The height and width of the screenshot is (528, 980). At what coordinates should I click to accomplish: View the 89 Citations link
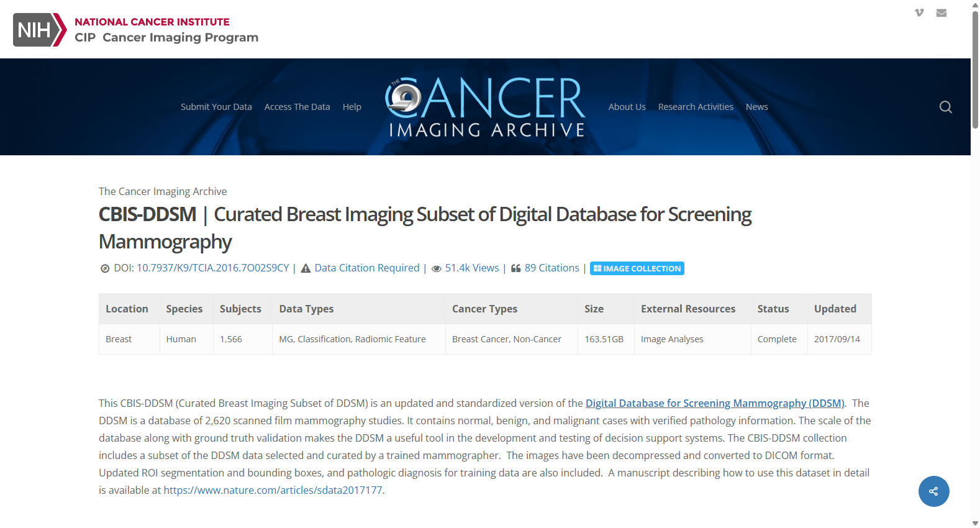(x=551, y=268)
